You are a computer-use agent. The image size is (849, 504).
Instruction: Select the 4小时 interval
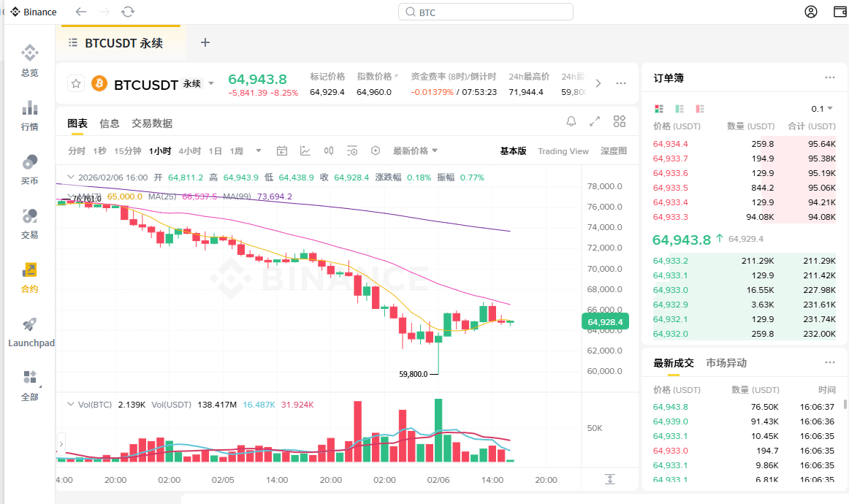pyautogui.click(x=189, y=151)
